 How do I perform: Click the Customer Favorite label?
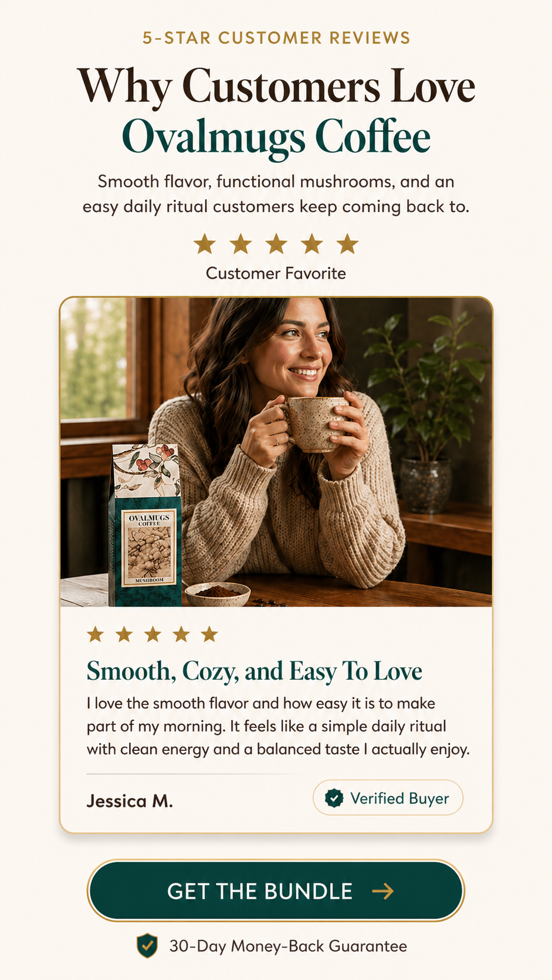click(276, 274)
